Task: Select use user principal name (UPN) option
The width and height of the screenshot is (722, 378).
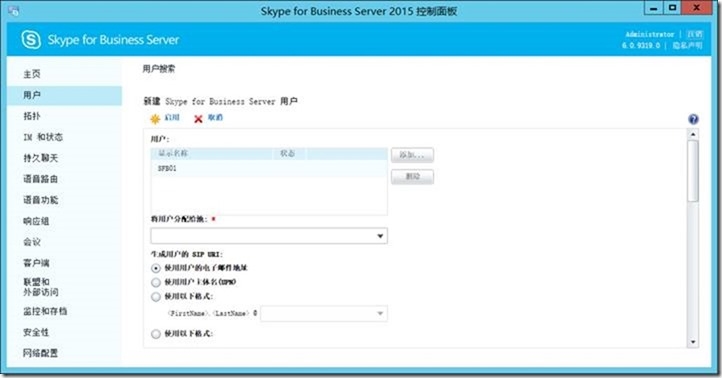Action: pos(156,282)
